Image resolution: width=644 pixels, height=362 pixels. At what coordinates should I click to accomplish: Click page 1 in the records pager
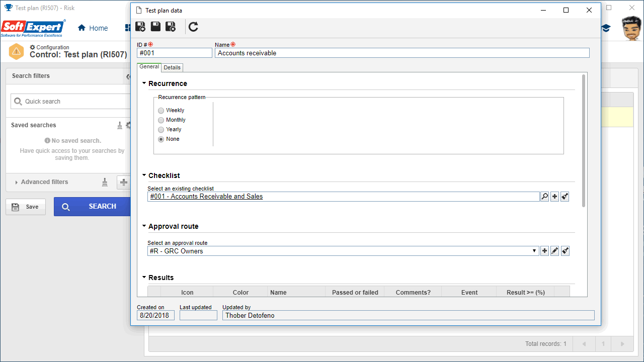pos(603,344)
